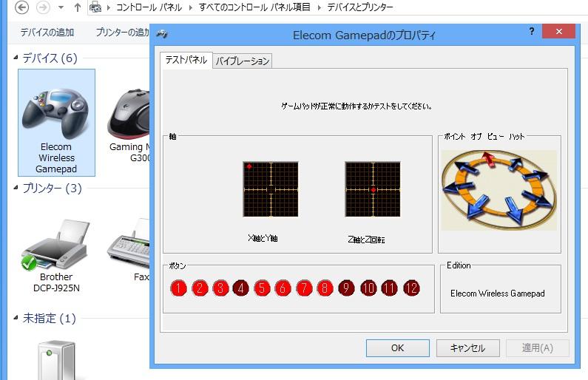
Task: Click the Forward arrow in Explorer window
Action: pos(43,7)
